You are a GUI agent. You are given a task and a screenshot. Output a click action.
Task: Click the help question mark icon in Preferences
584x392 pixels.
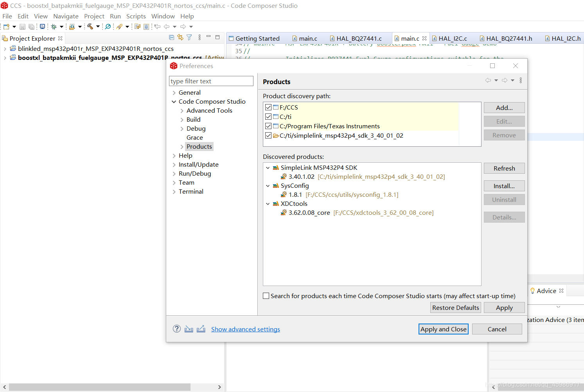[x=177, y=329]
